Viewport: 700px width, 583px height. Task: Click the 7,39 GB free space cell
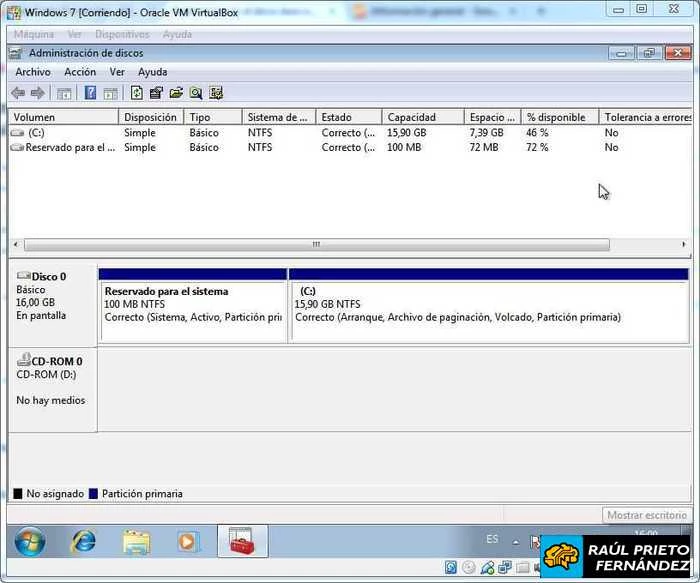click(x=486, y=133)
